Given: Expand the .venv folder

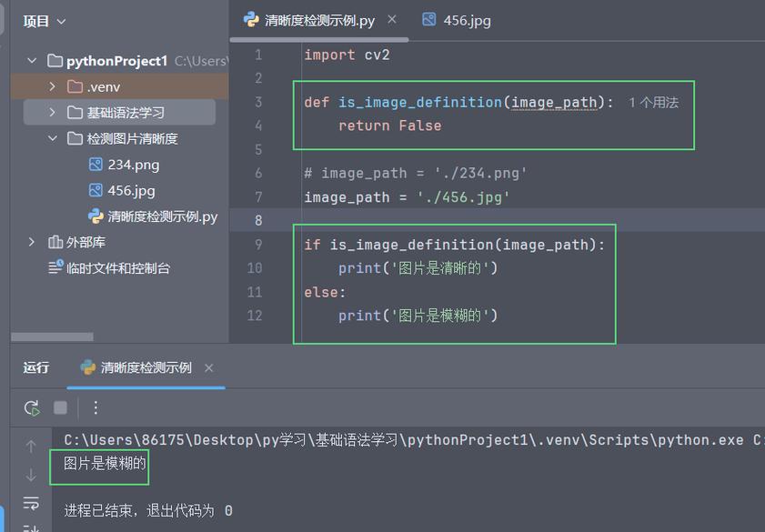Looking at the screenshot, I should click(52, 86).
